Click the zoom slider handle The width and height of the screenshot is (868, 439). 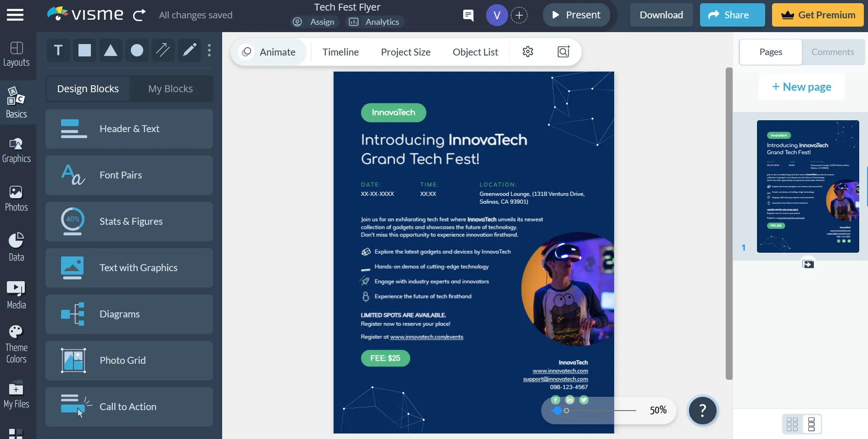click(557, 411)
